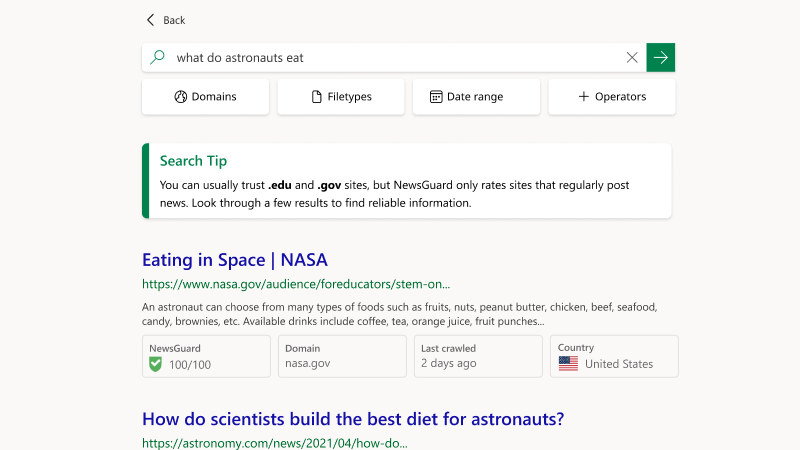This screenshot has height=450, width=800.
Task: Expand the Date range filter
Action: pos(475,97)
